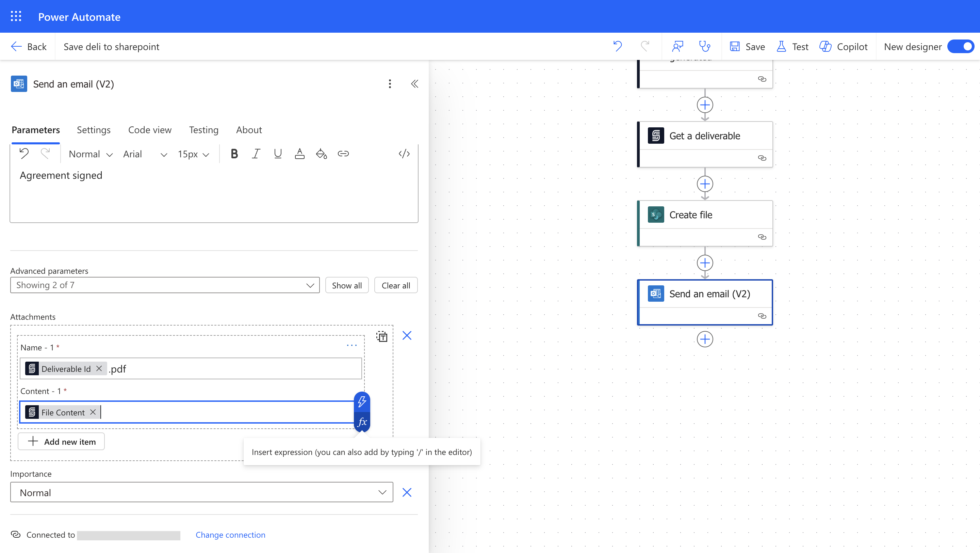Viewport: 980px width, 553px height.
Task: Remove the File Content token
Action: [93, 412]
